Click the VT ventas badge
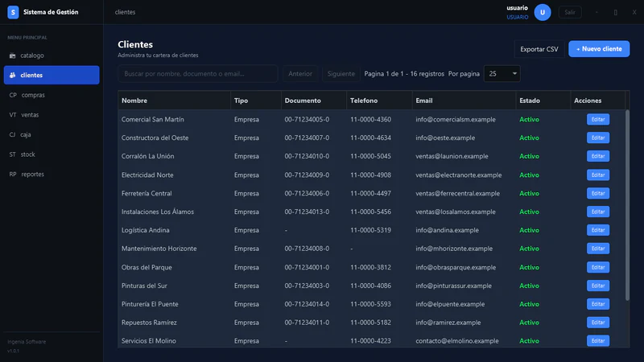 click(x=13, y=115)
